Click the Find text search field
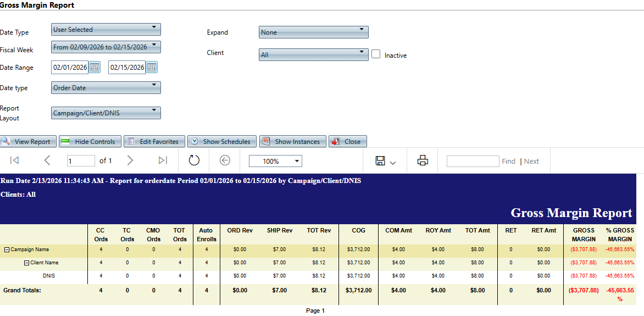Screen dimensions: 644x316 [473, 161]
